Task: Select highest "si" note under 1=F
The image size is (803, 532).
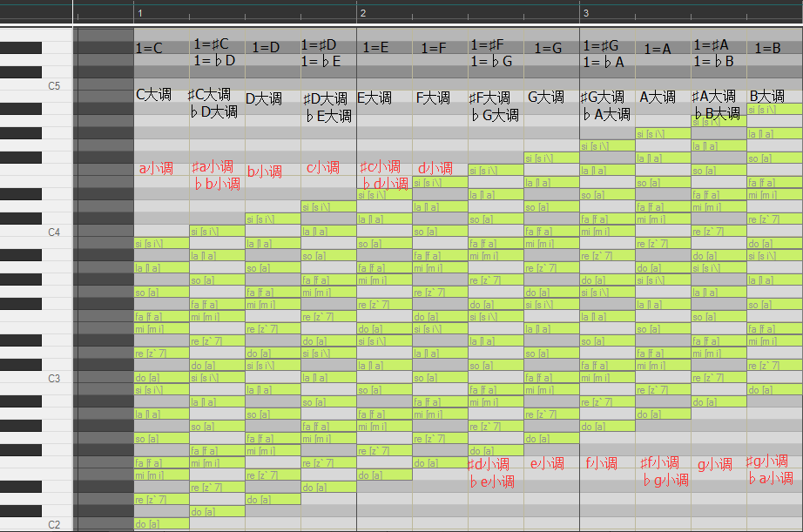Action: 441,182
